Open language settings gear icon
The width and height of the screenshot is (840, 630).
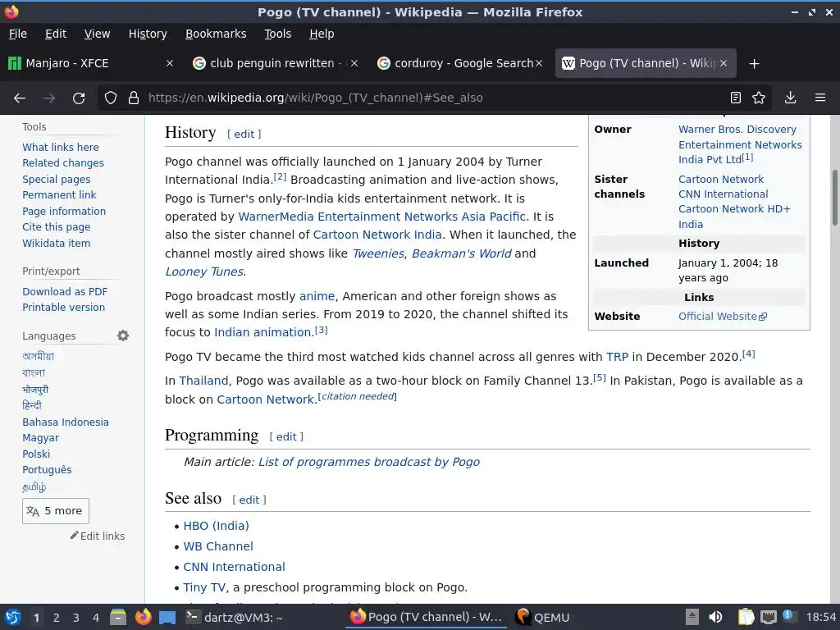[123, 336]
